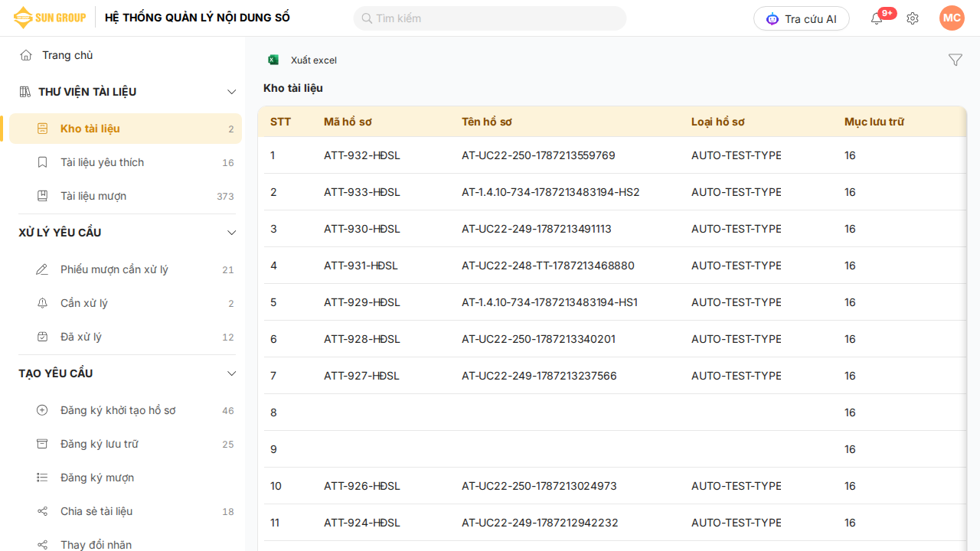
Task: Click record name AT-1.4.10-734-1787213483194-HS1
Action: click(550, 302)
